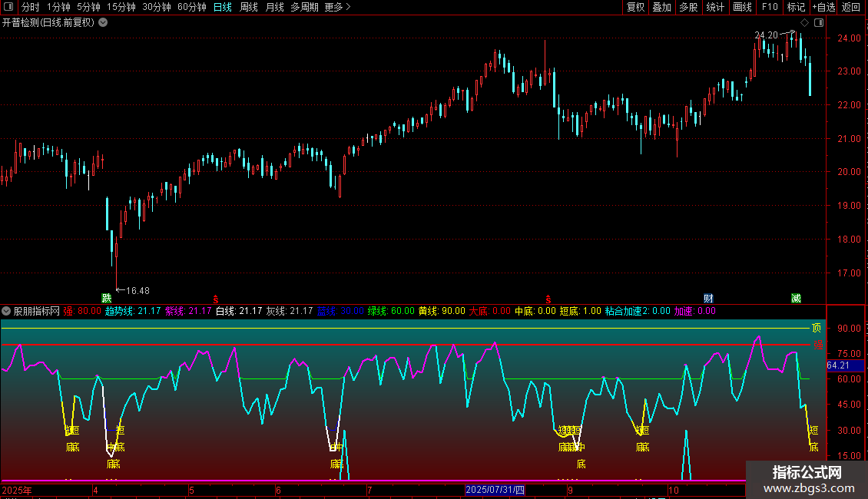This screenshot has height=499, width=868.
Task: Open the 多周期 multi-period view
Action: 304,7
